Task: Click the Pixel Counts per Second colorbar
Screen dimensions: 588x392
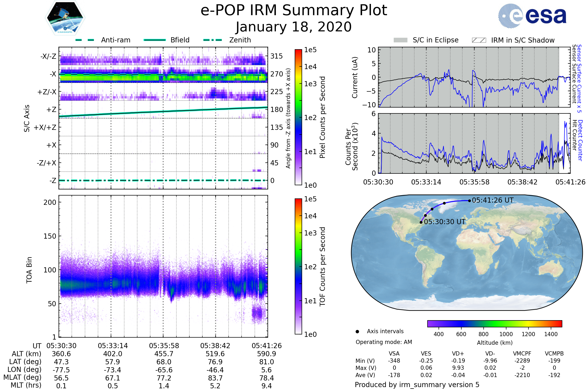Action: pos(298,117)
